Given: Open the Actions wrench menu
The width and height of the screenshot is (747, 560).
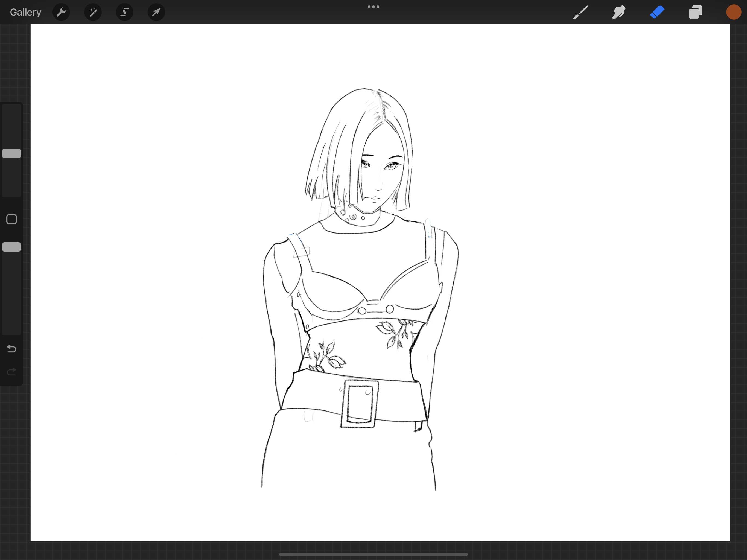Looking at the screenshot, I should point(61,12).
